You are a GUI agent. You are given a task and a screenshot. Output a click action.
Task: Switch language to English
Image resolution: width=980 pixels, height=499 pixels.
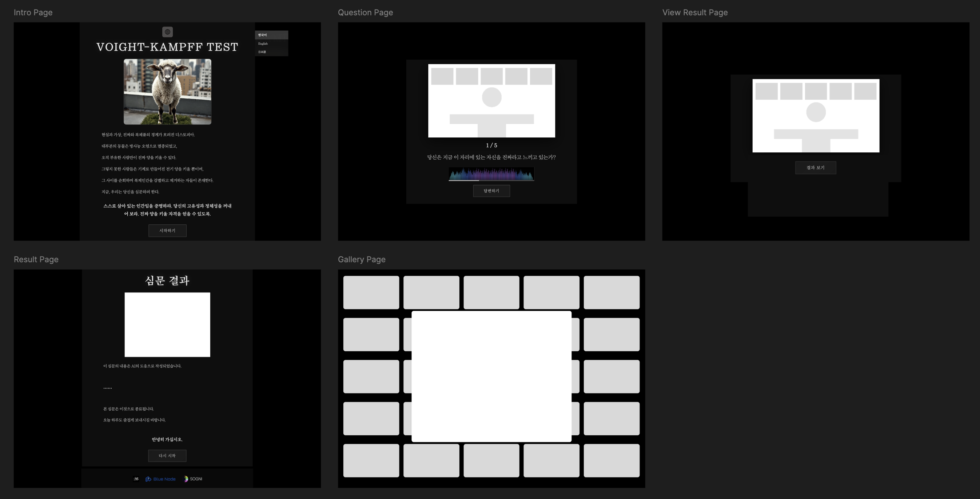[x=263, y=43]
